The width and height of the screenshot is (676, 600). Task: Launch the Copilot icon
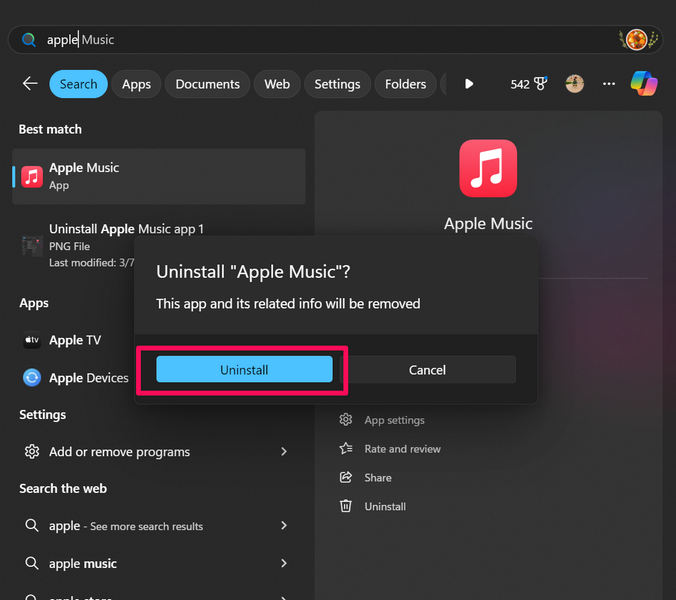tap(644, 84)
